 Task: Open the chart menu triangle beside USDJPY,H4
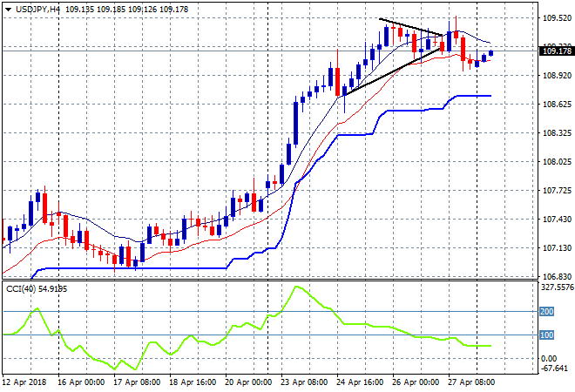click(x=8, y=10)
